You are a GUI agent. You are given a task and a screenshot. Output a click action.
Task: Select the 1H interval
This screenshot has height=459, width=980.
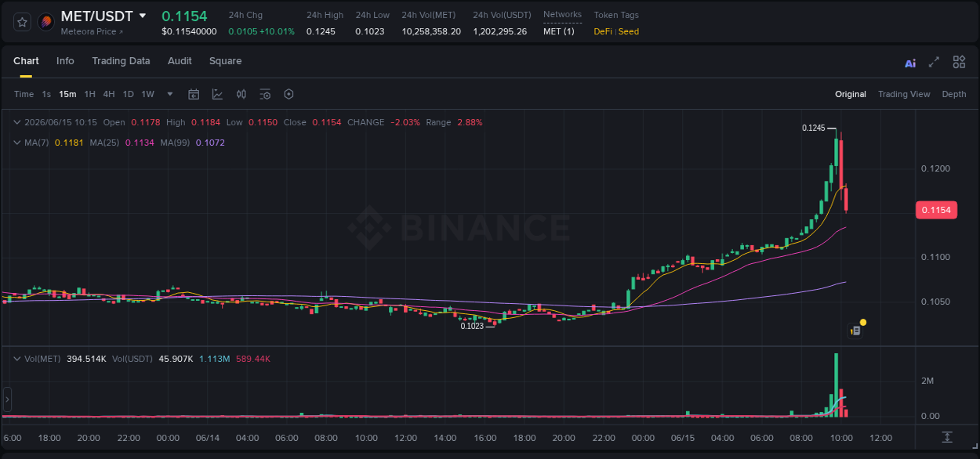[90, 94]
